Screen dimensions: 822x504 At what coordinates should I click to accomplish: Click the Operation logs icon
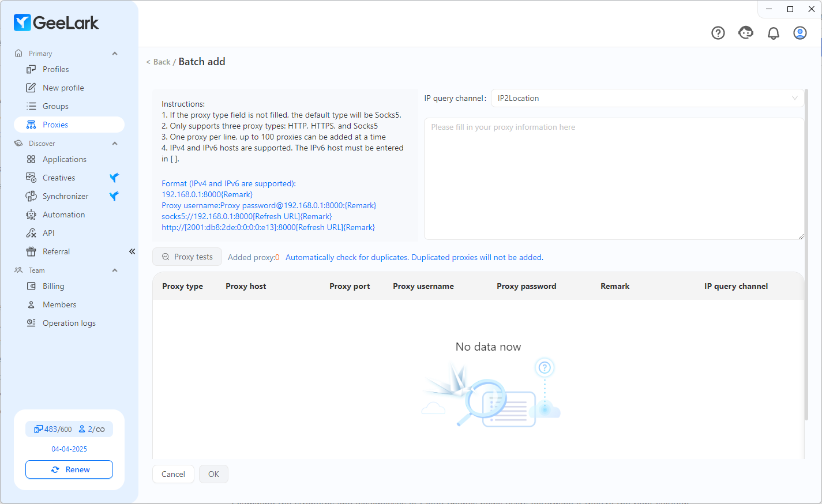tap(31, 323)
